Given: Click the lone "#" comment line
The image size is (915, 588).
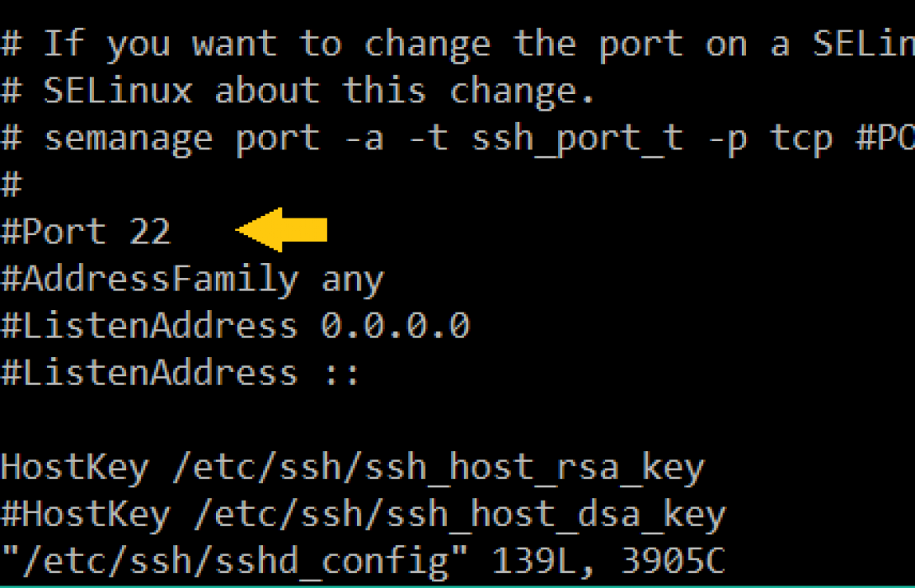Looking at the screenshot, I should 11,184.
